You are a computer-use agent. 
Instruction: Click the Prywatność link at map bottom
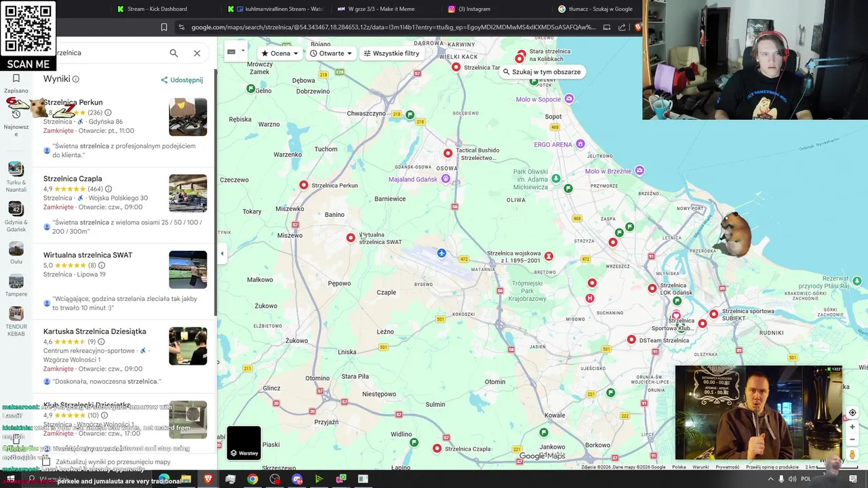click(x=728, y=467)
